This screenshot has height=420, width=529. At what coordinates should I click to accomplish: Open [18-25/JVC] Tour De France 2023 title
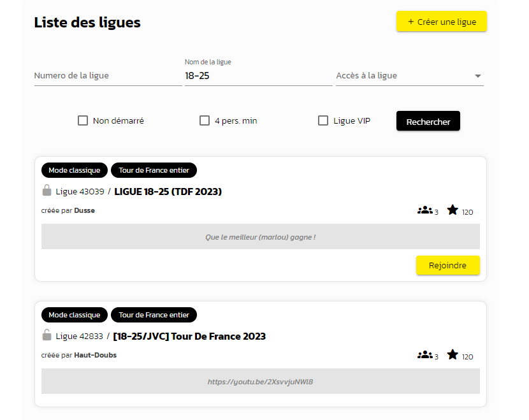click(189, 337)
